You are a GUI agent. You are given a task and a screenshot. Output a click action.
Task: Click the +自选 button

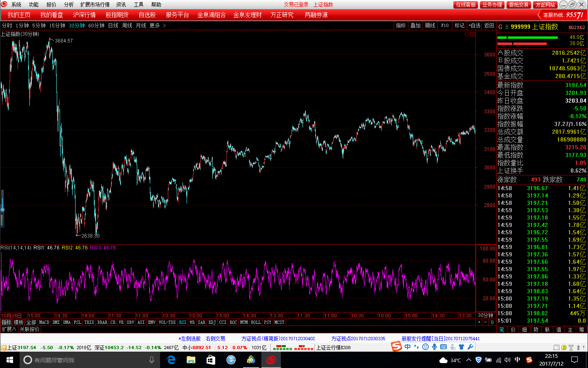coord(474,25)
